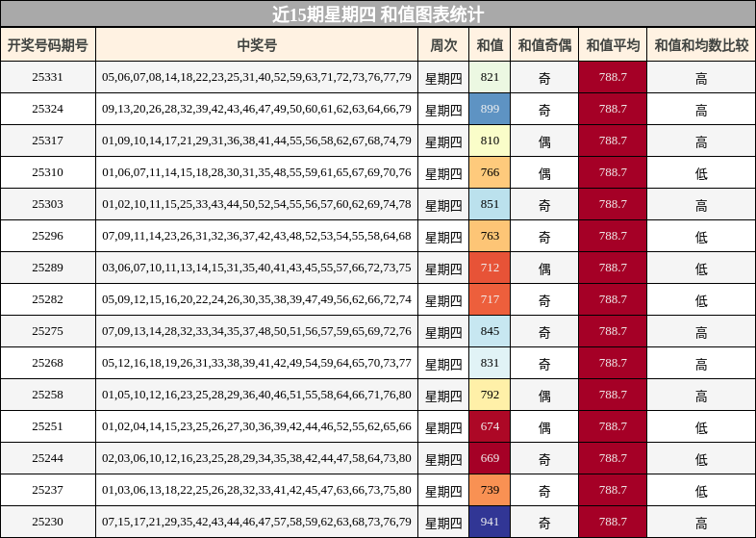
Task: Click winning numbers starting 01,02,04,14,15
Action: point(257,426)
